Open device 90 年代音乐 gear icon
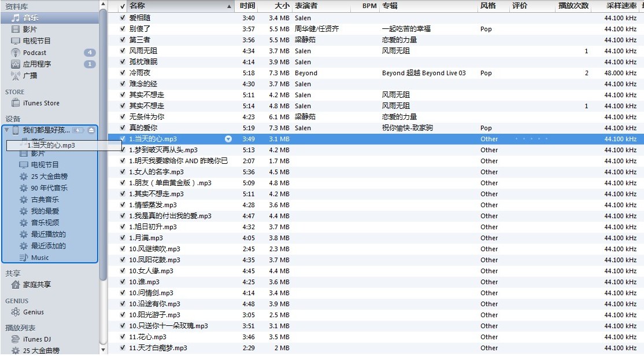The image size is (644, 356). point(24,188)
